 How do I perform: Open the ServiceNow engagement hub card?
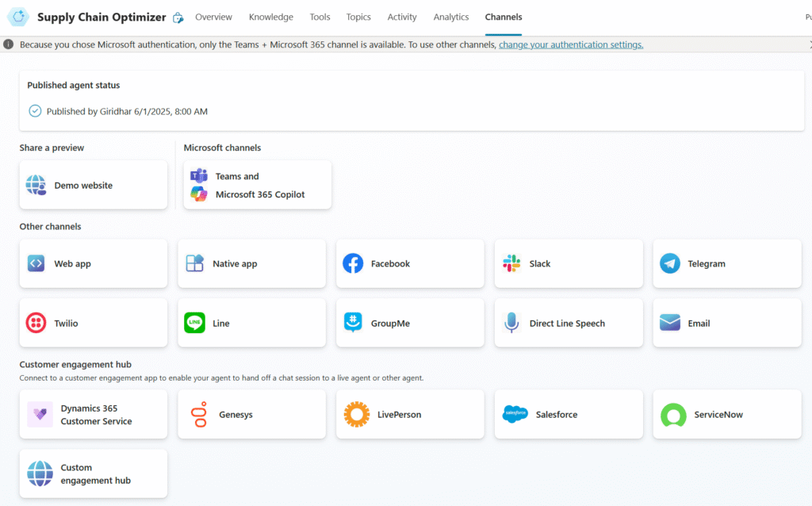[727, 414]
